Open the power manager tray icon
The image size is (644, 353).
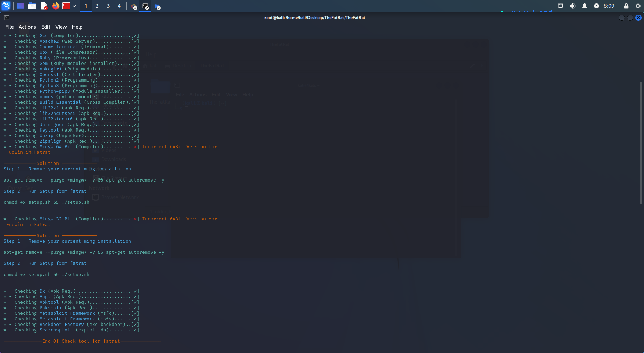tap(597, 6)
